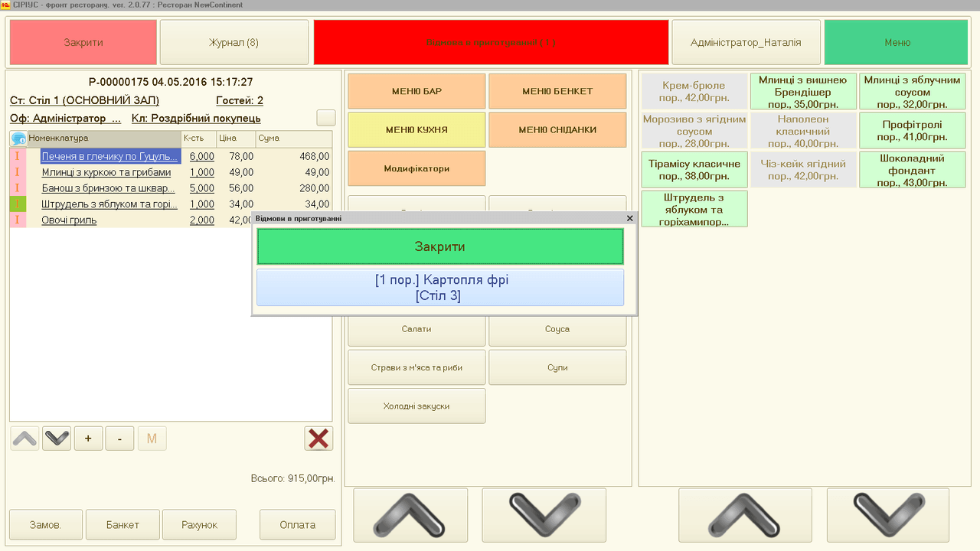980x551 pixels.
Task: Close the refusals dialog with its X
Action: (630, 218)
